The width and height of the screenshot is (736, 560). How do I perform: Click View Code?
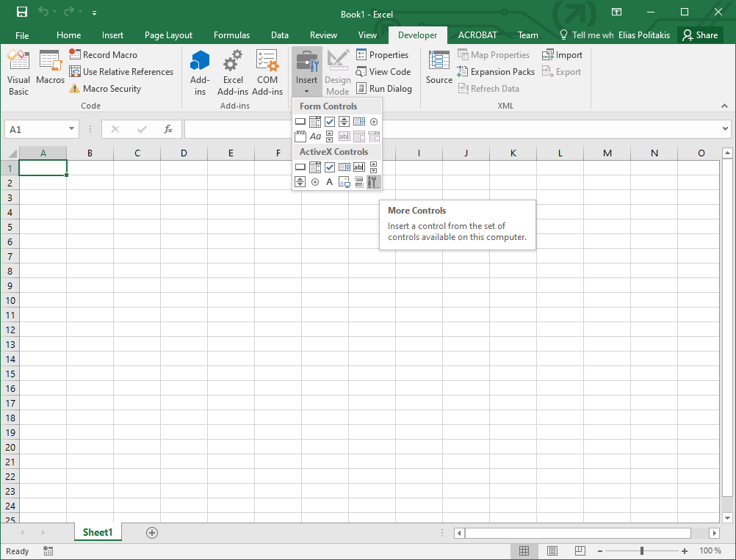(383, 72)
